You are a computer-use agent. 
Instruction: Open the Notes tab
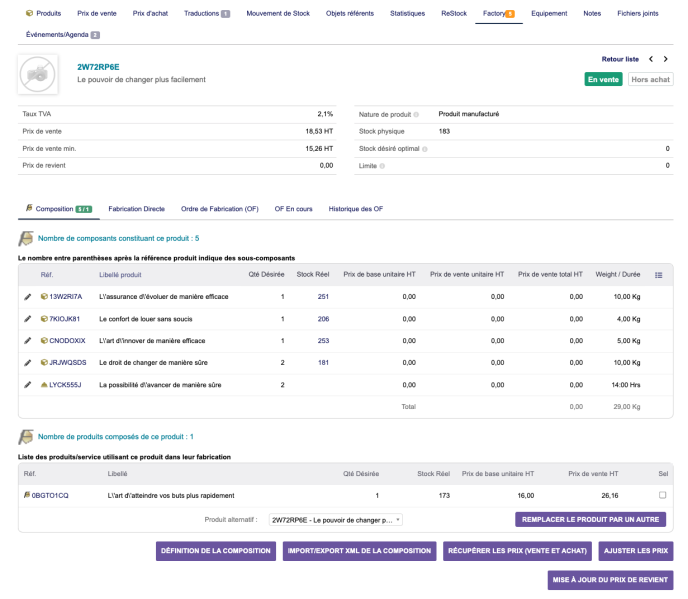pyautogui.click(x=592, y=14)
